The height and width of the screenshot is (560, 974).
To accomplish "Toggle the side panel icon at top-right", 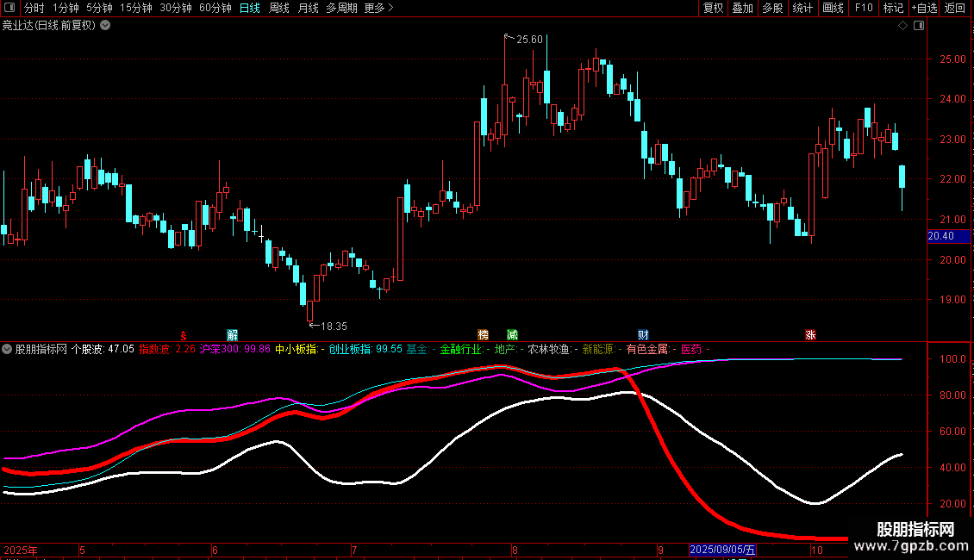I will point(919,26).
